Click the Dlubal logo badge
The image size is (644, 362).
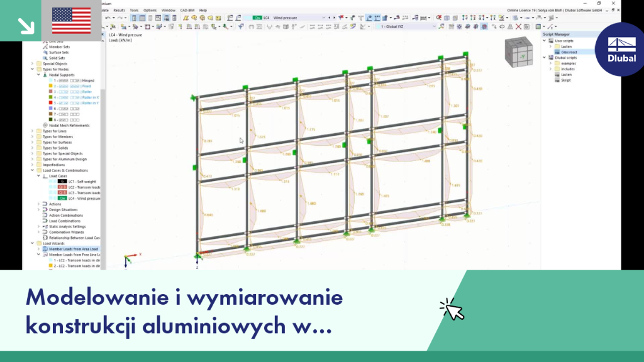pos(621,49)
